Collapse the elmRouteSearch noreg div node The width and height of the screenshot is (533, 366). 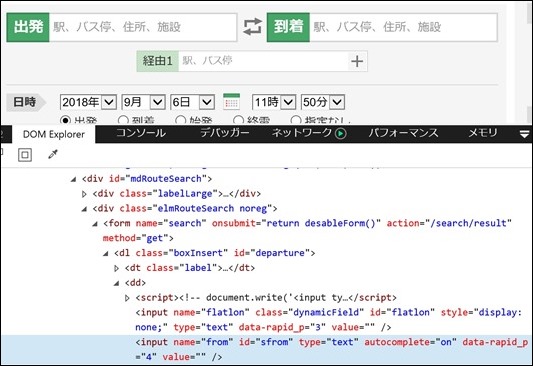[84, 209]
